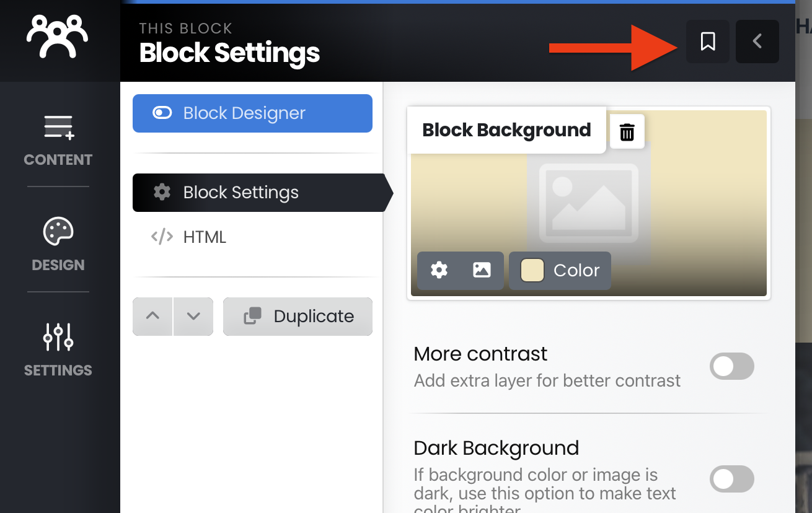812x513 pixels.
Task: Click the Block Background label
Action: tap(506, 130)
